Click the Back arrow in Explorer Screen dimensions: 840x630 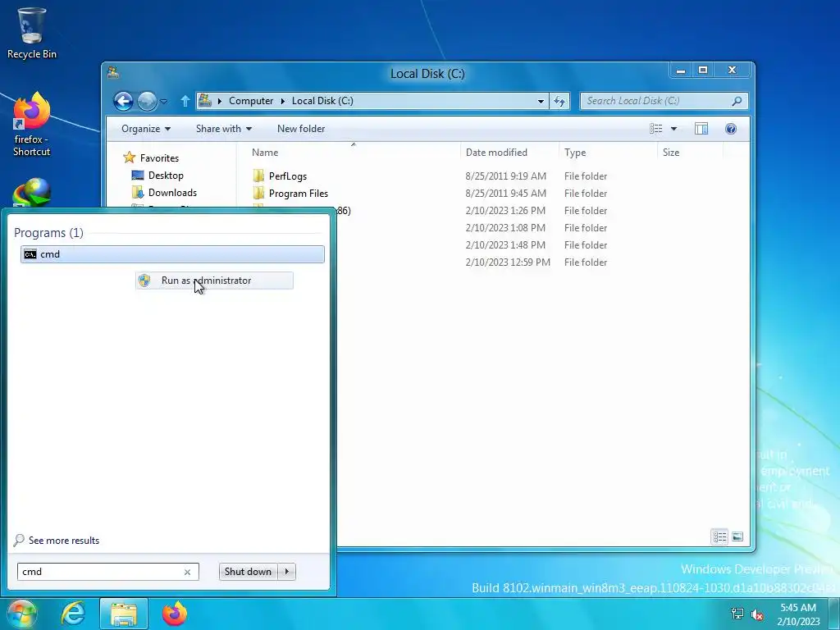[123, 101]
